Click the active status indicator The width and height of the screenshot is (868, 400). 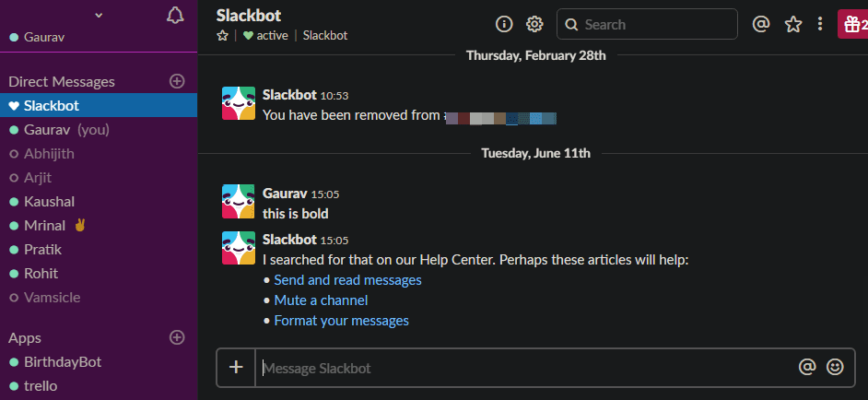tap(265, 35)
